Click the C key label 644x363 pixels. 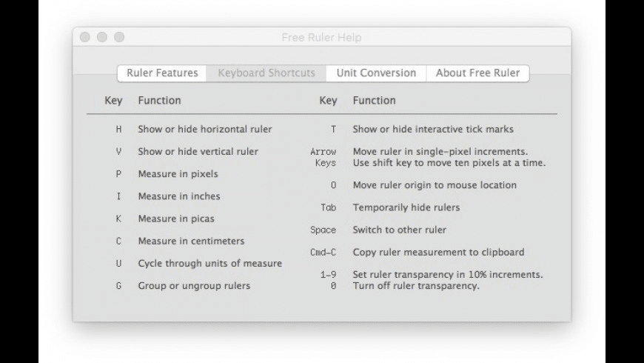click(x=118, y=241)
